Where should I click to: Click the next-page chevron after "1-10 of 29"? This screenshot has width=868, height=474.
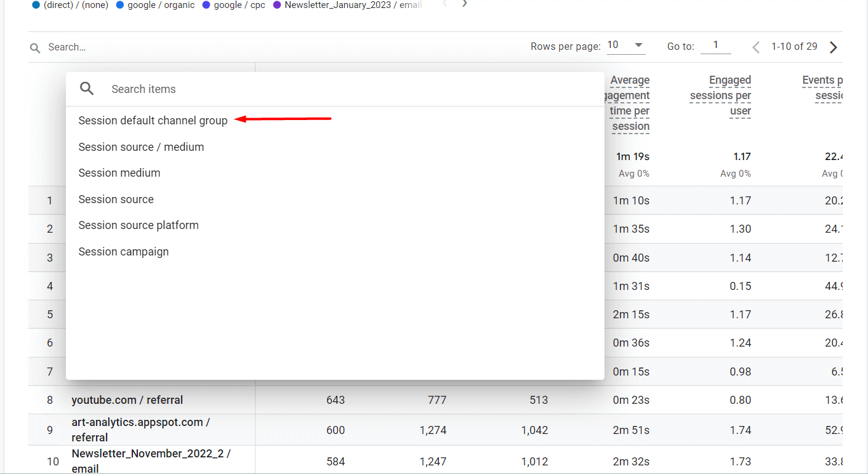click(x=833, y=47)
